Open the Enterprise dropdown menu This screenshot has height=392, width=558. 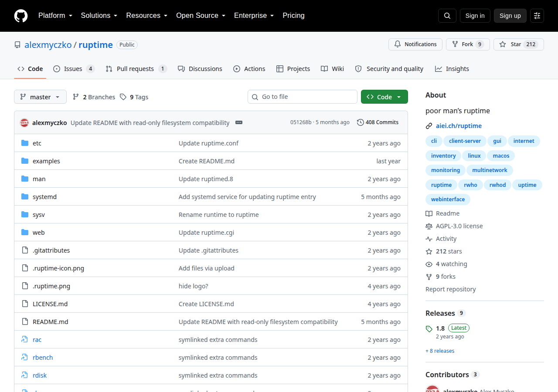click(x=254, y=16)
